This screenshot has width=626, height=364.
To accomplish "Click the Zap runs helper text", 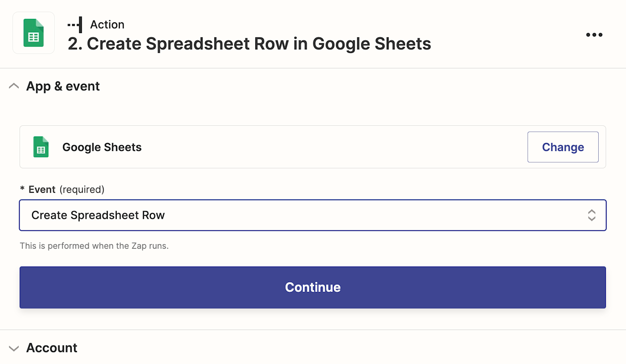I will 94,246.
